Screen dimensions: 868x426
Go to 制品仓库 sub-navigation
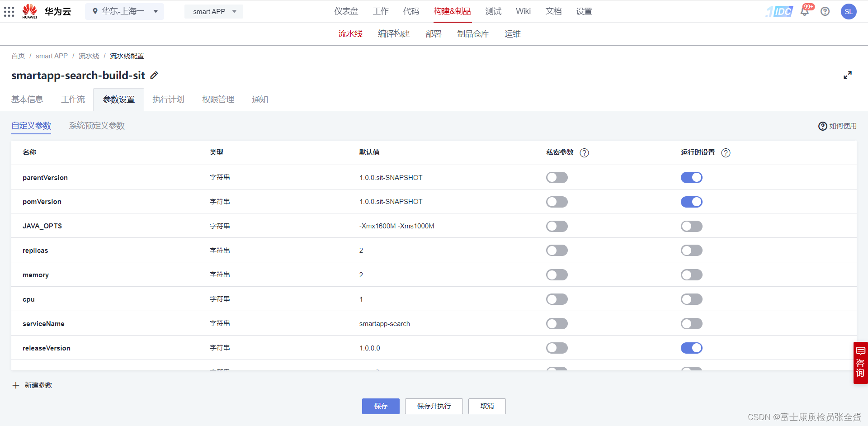pyautogui.click(x=473, y=34)
